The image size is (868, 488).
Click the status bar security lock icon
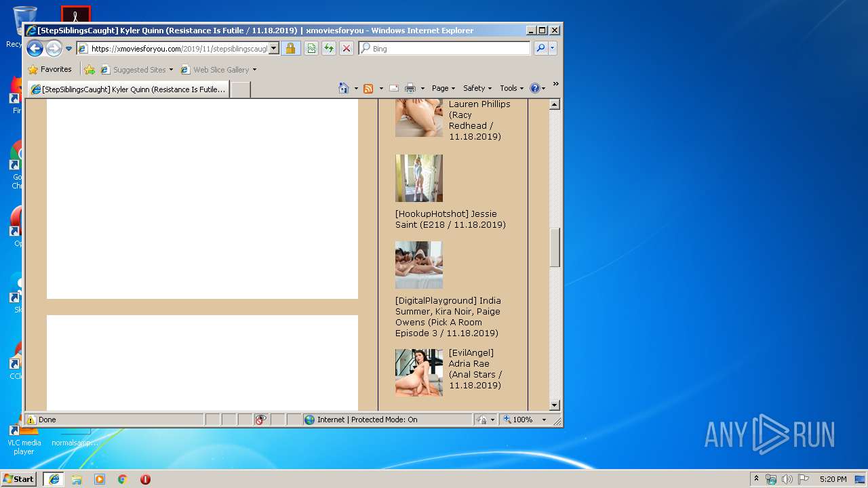tap(481, 420)
